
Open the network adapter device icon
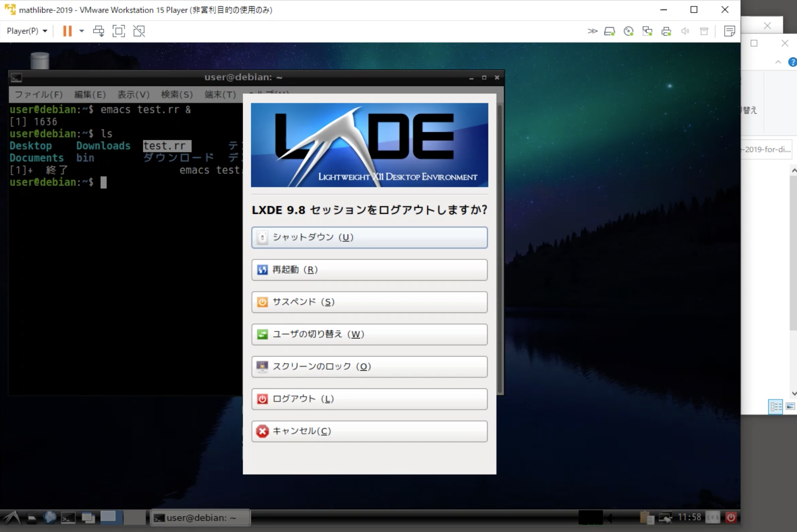(x=647, y=31)
